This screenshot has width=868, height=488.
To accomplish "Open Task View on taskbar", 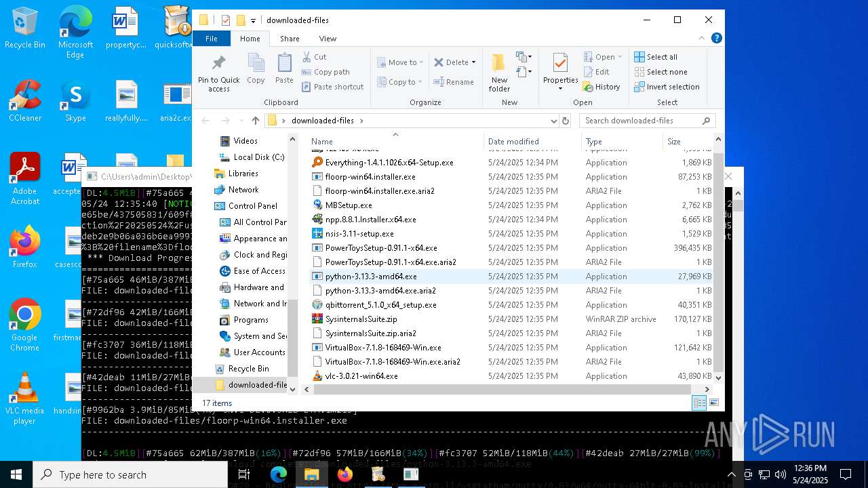I will [x=245, y=474].
